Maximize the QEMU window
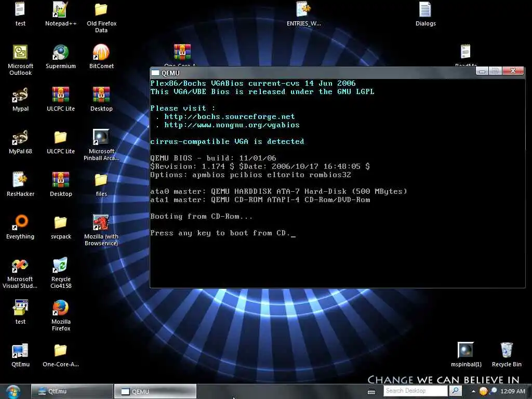Viewport: 532px width, 399px height. pos(495,71)
